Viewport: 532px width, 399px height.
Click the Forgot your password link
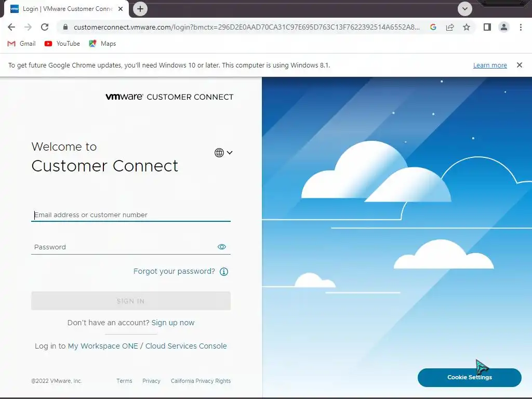(x=174, y=271)
